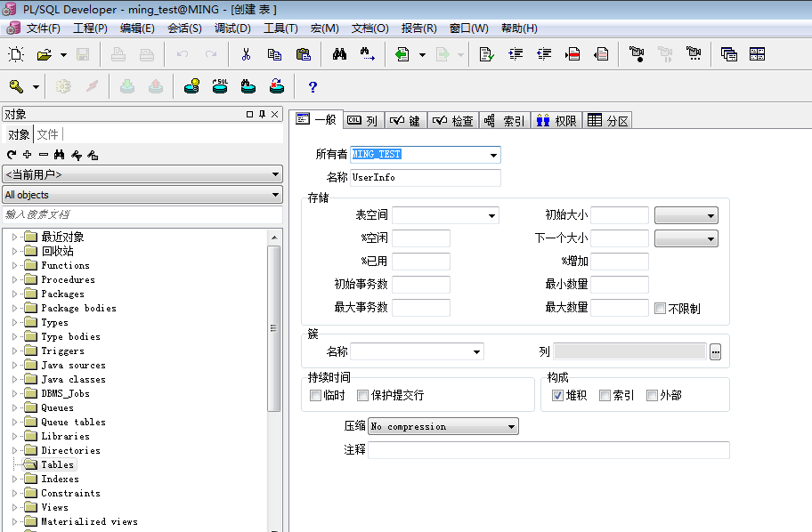This screenshot has width=812, height=532.
Task: Click the Cut scissors icon
Action: (x=246, y=53)
